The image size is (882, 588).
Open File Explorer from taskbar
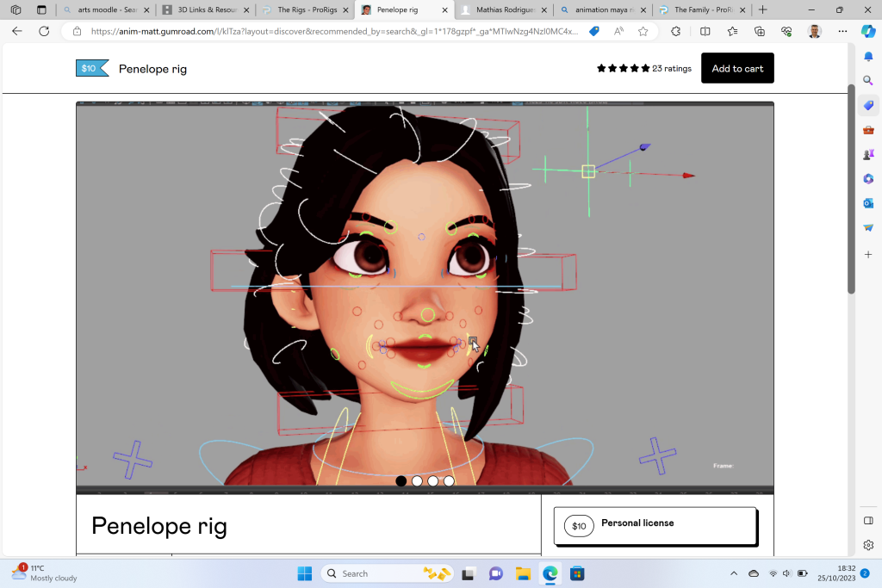pyautogui.click(x=523, y=573)
